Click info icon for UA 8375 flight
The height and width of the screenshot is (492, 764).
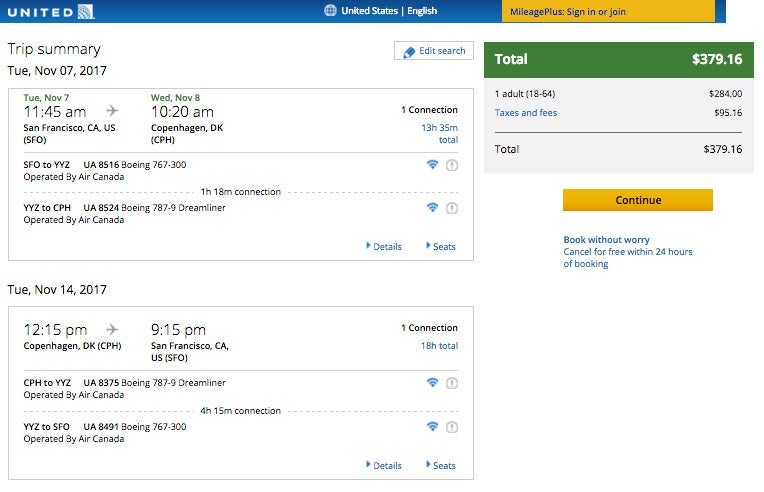tap(451, 383)
